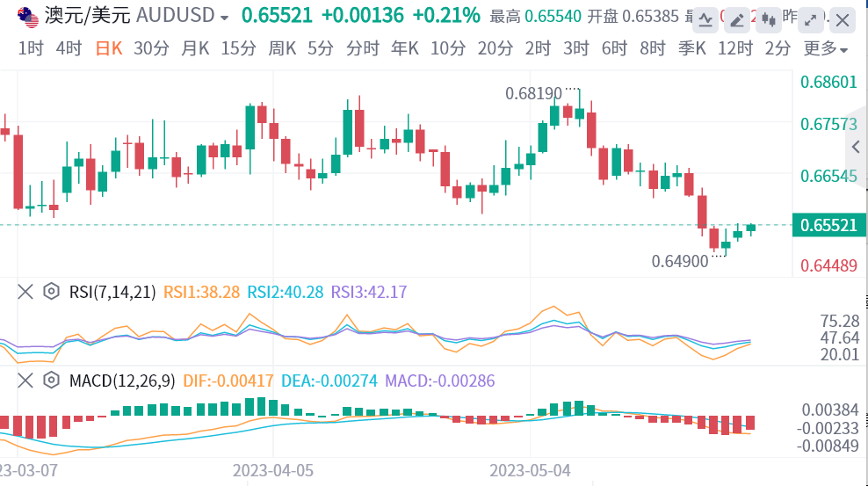
Task: Open the line indicator tool icon
Action: 705,21
